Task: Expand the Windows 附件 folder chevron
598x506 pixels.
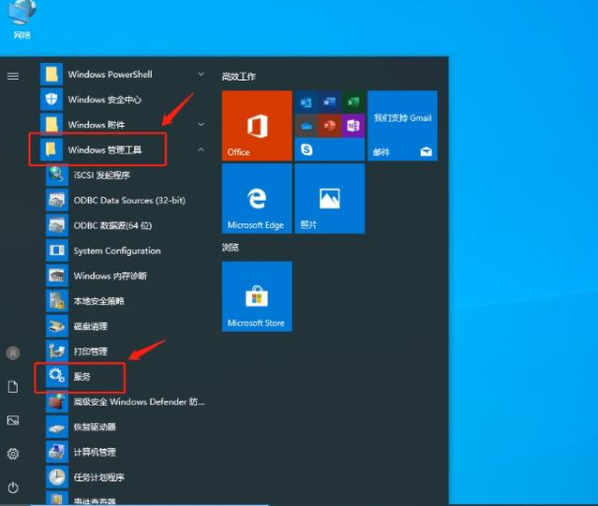Action: pos(201,124)
